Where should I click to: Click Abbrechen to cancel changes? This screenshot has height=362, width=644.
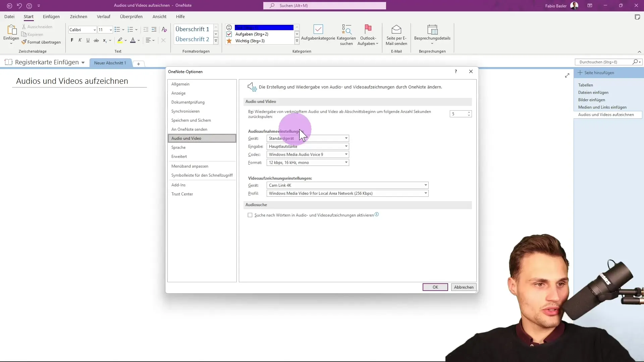464,287
